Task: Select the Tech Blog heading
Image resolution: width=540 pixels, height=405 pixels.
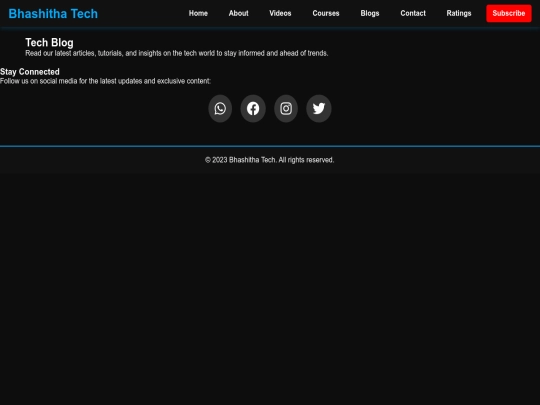Action: coord(49,43)
